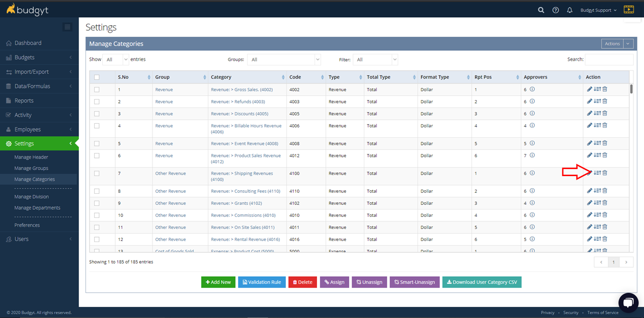Image resolution: width=644 pixels, height=318 pixels.
Task: Toggle the select-all checkbox in table header
Action: (97, 77)
